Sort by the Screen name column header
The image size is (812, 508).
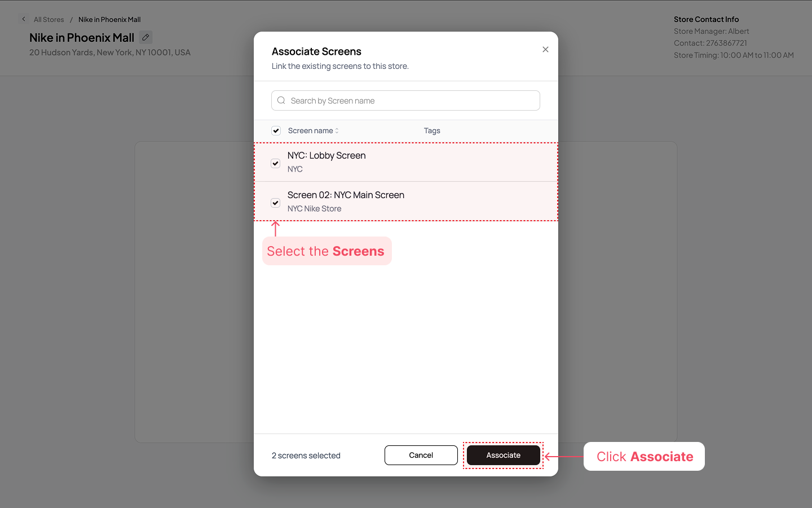[x=310, y=131]
